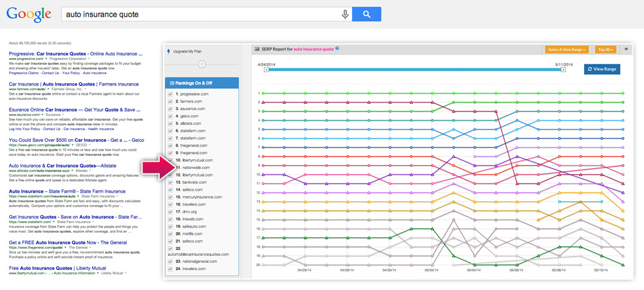644x290 pixels.
Task: Click the blue date range slider bar
Action: coord(414,70)
